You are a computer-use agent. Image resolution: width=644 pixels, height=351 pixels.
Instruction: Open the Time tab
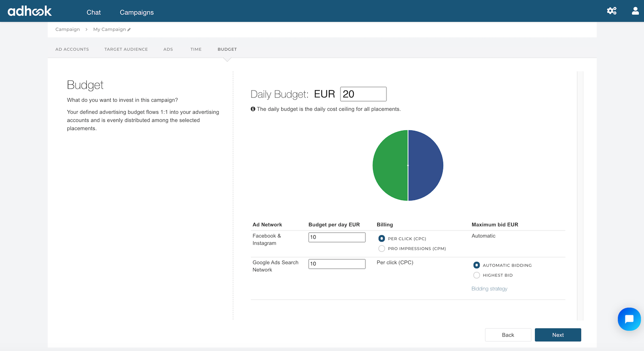pyautogui.click(x=196, y=49)
